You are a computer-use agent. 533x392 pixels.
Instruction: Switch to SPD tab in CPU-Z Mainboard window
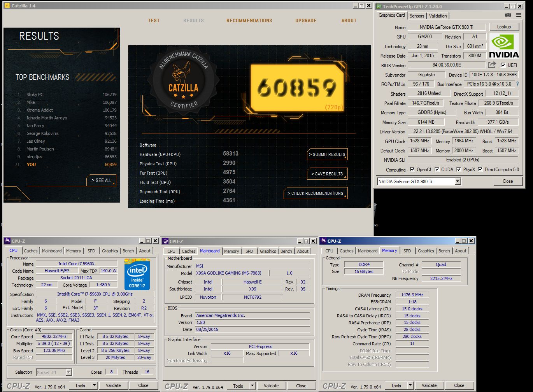click(x=249, y=251)
